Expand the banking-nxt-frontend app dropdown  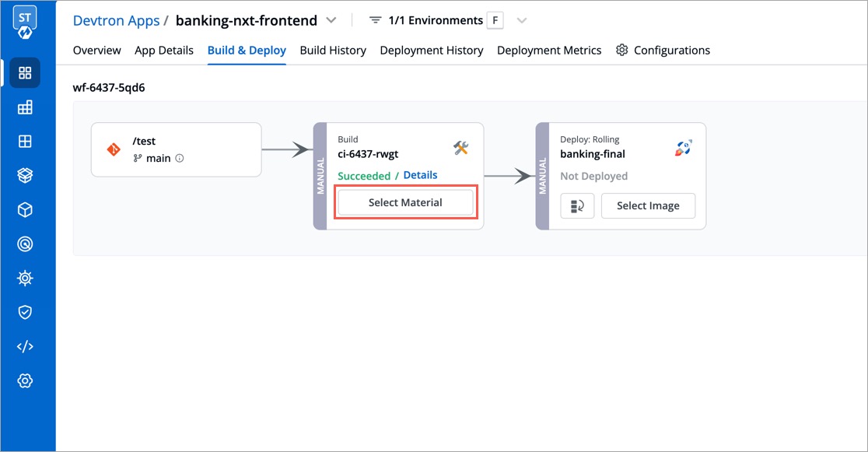331,20
